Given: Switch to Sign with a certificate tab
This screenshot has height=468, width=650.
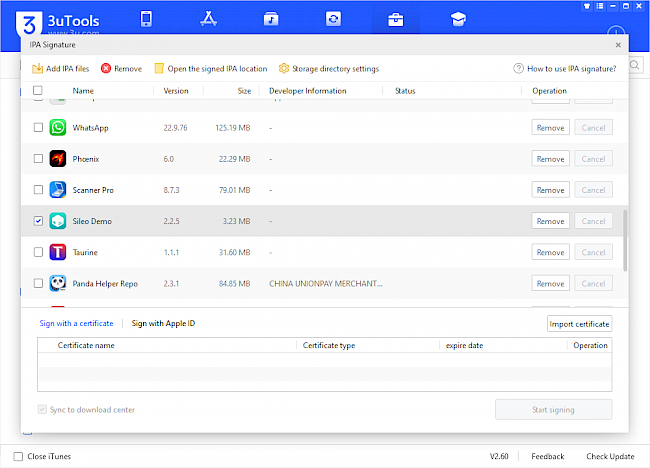Looking at the screenshot, I should [x=76, y=323].
